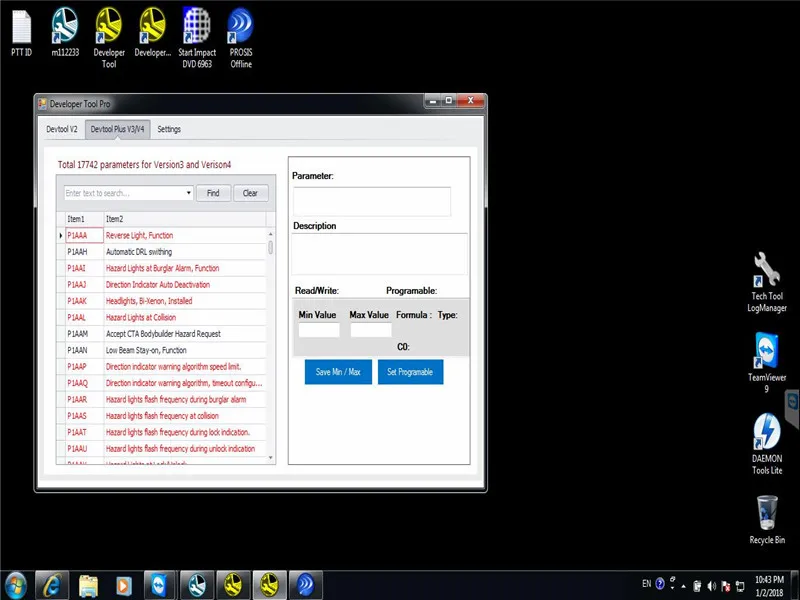
Task: Focus the Max Value input field
Action: click(x=371, y=330)
